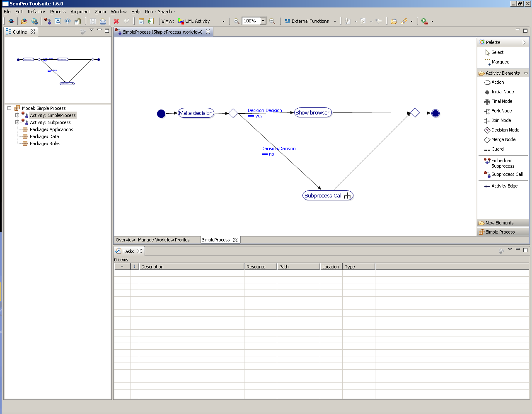Click the outline diagram thumbnail

point(58,71)
